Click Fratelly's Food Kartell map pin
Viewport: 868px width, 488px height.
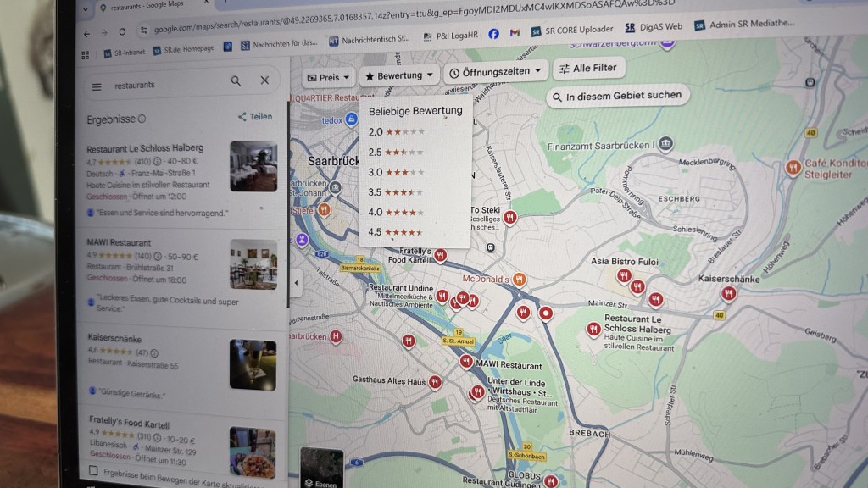point(440,255)
